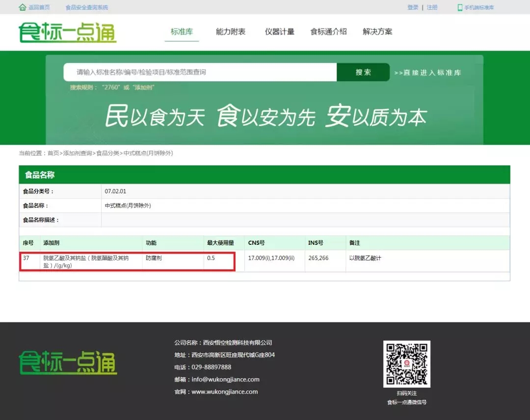Open 食品安全查询系统 link in top bar
This screenshot has height=420, width=530.
coord(87,7)
